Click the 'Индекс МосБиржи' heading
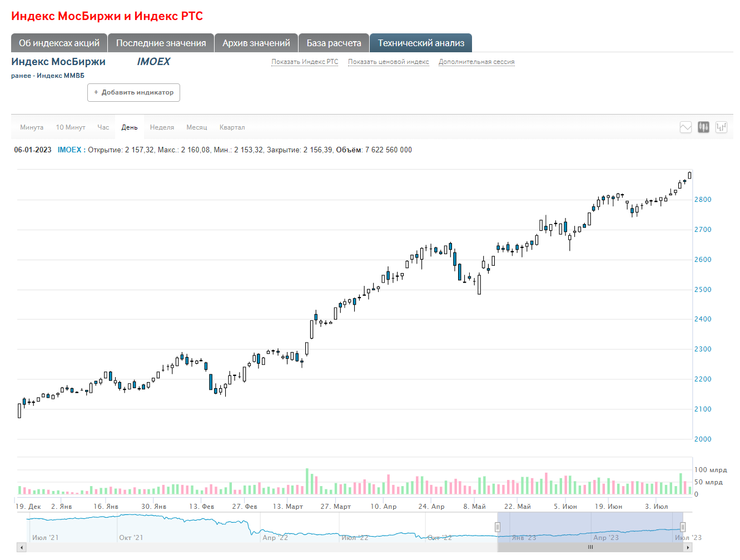The width and height of the screenshot is (740, 560). (58, 62)
